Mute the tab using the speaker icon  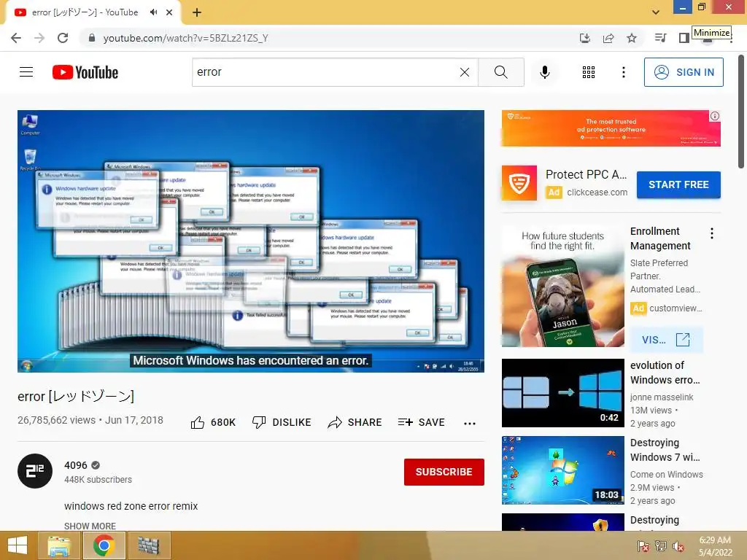pos(153,12)
